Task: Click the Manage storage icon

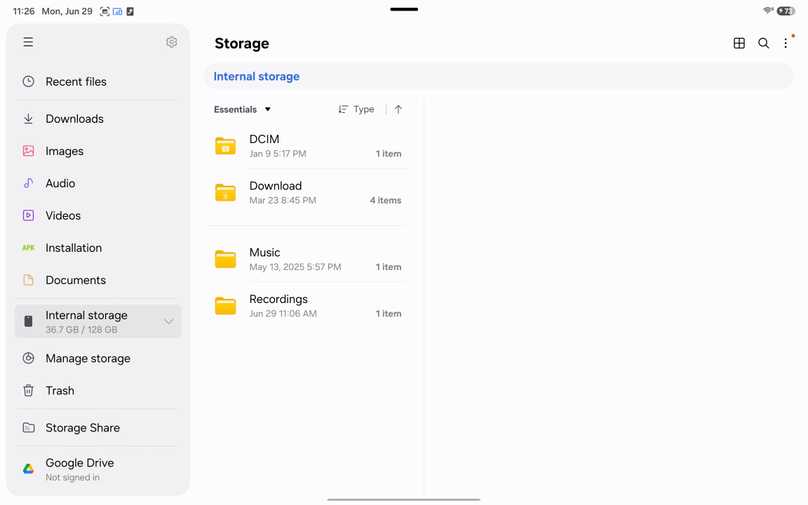Action: click(x=28, y=358)
